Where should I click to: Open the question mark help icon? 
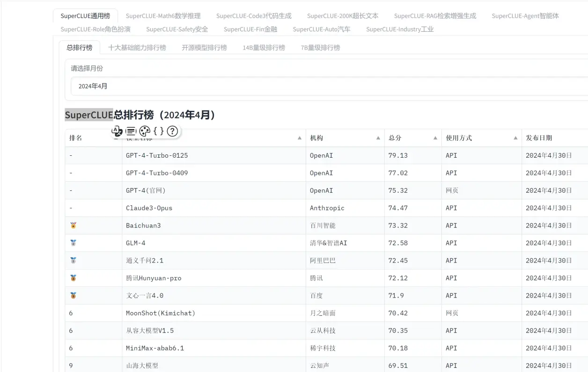tap(172, 131)
